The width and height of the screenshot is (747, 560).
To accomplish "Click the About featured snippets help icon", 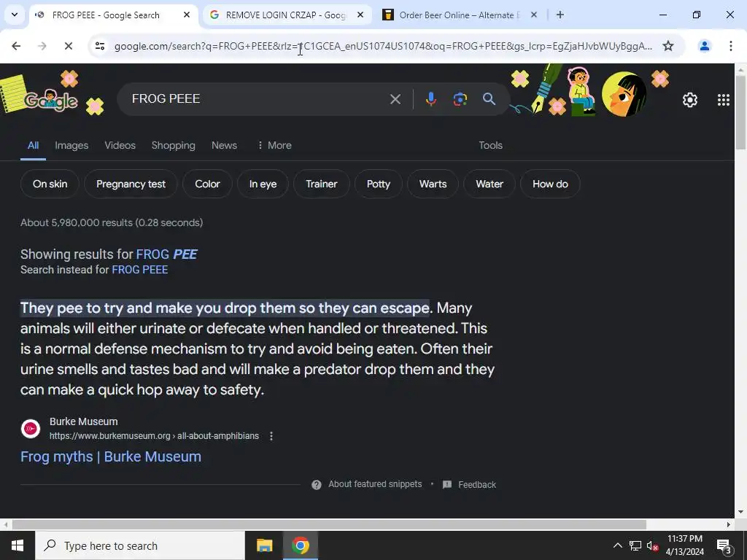I will (x=317, y=485).
